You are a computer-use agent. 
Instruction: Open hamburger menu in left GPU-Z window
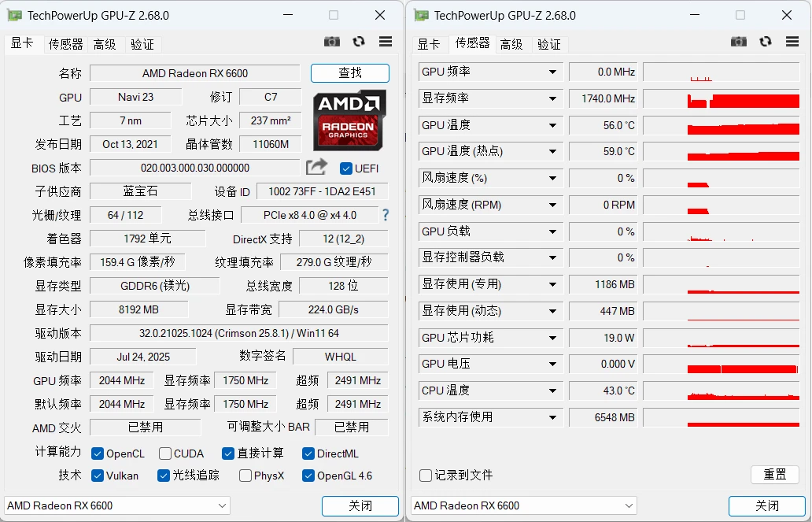(386, 42)
